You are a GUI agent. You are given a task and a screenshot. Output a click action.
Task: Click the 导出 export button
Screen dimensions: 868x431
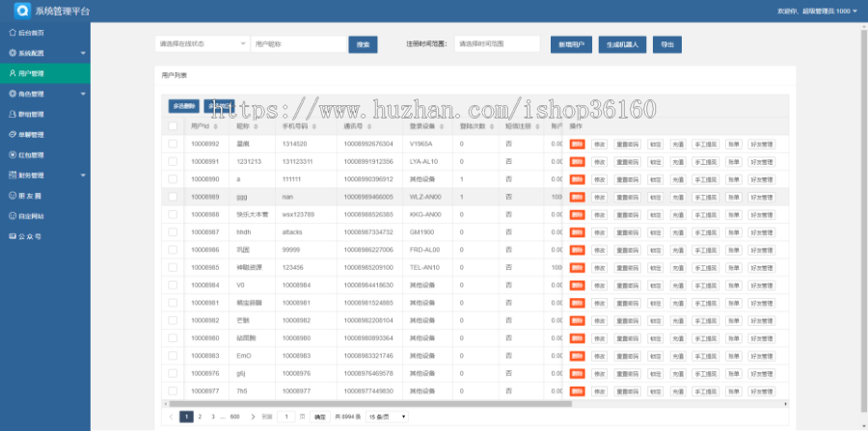click(666, 44)
